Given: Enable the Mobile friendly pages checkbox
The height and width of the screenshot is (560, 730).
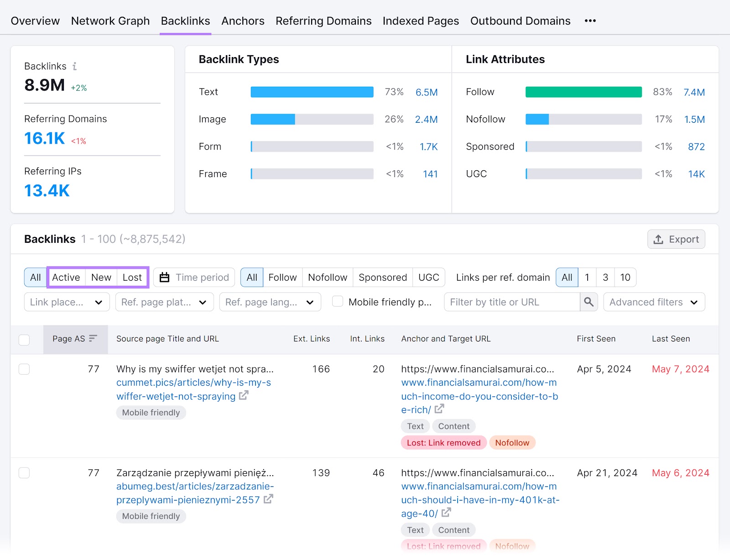Looking at the screenshot, I should (337, 302).
